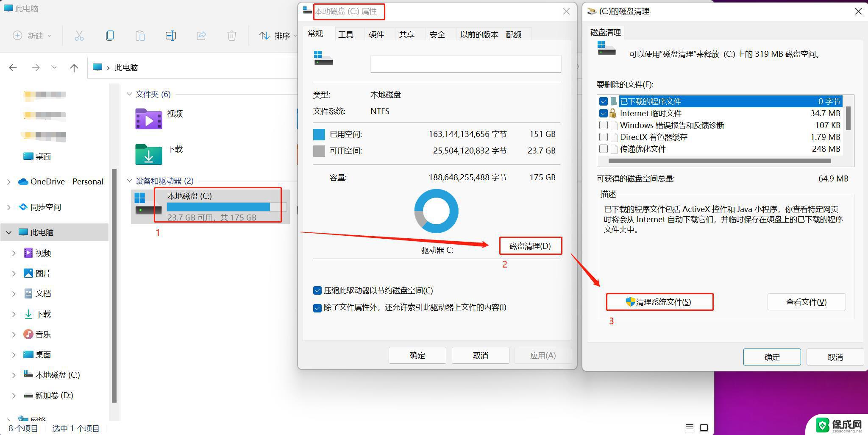Expand 视频 node in navigation tree
The height and width of the screenshot is (435, 868).
(14, 253)
